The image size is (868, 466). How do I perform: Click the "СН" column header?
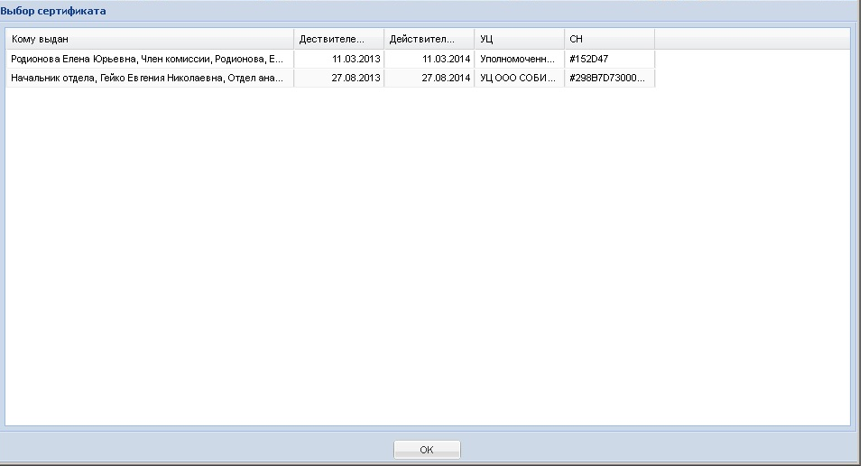[x=609, y=39]
